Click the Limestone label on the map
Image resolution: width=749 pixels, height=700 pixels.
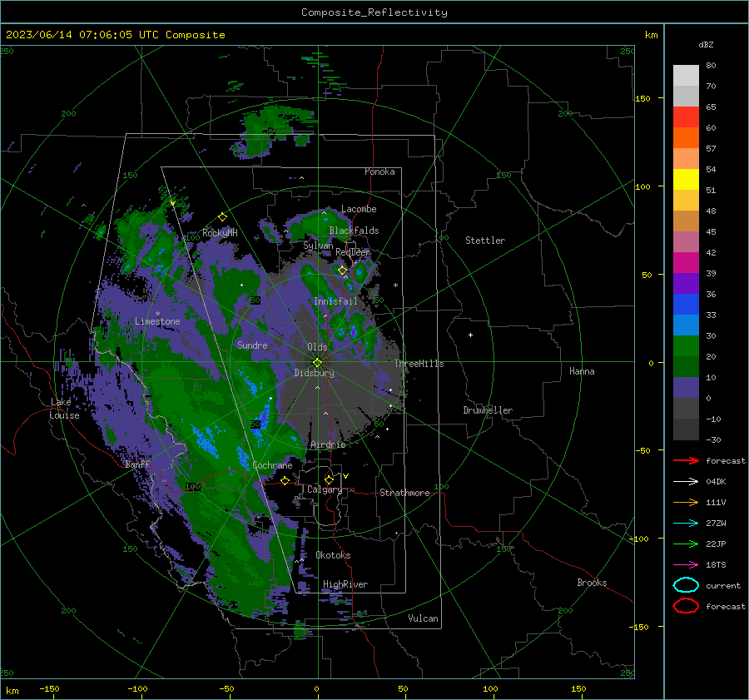click(157, 321)
